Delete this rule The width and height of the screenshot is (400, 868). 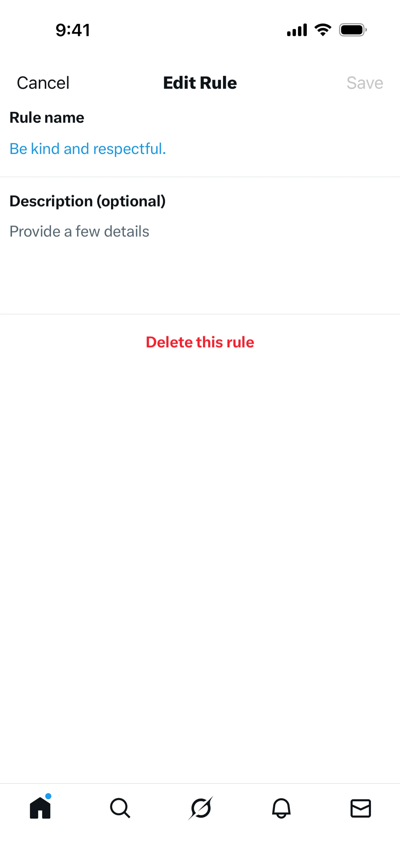click(200, 342)
